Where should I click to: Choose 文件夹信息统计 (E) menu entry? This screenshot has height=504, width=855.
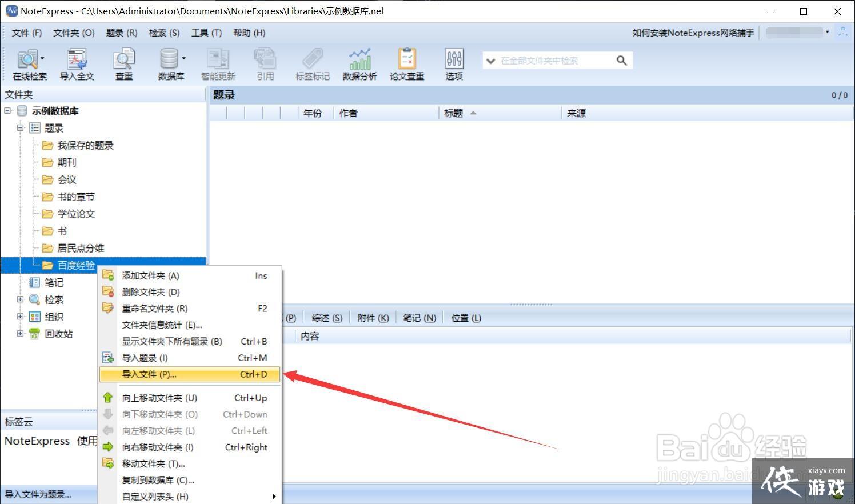tap(190, 325)
